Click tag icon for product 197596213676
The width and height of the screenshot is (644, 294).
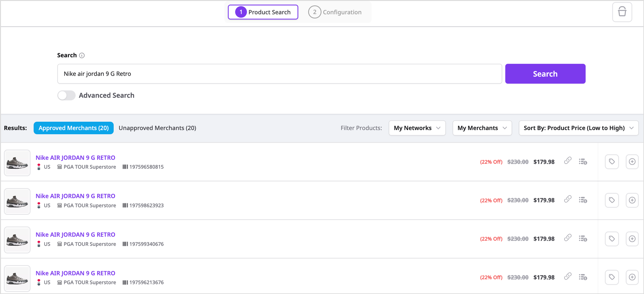(x=612, y=277)
